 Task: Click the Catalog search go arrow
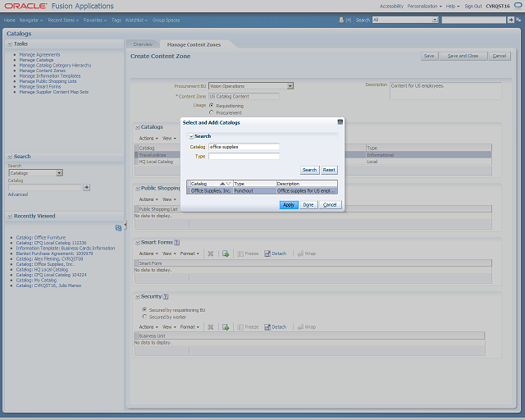(86, 187)
